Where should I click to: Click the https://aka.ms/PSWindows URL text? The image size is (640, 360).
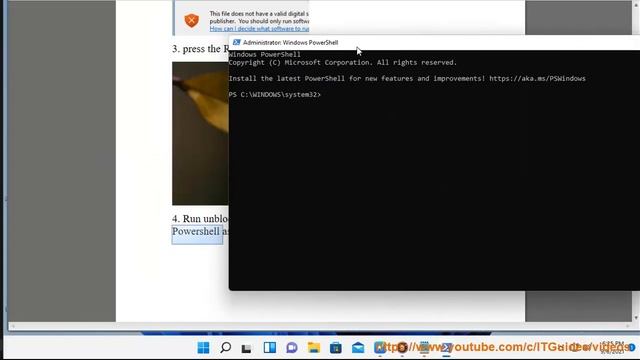click(537, 78)
